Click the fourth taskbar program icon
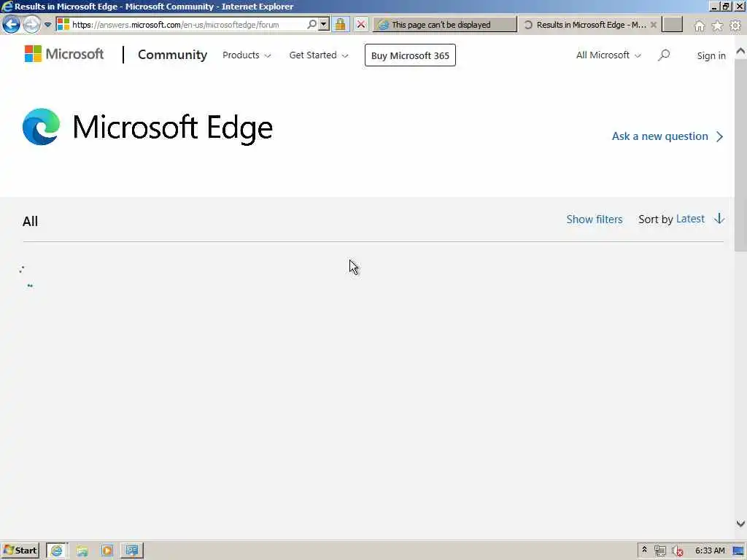747x560 pixels. tap(132, 551)
